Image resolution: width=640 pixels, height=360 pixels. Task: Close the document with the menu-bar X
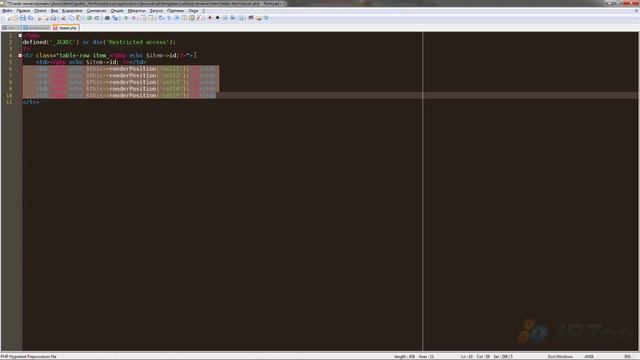636,11
